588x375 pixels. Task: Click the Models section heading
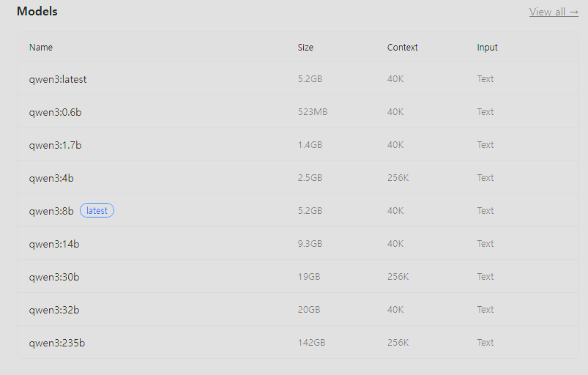coord(37,12)
